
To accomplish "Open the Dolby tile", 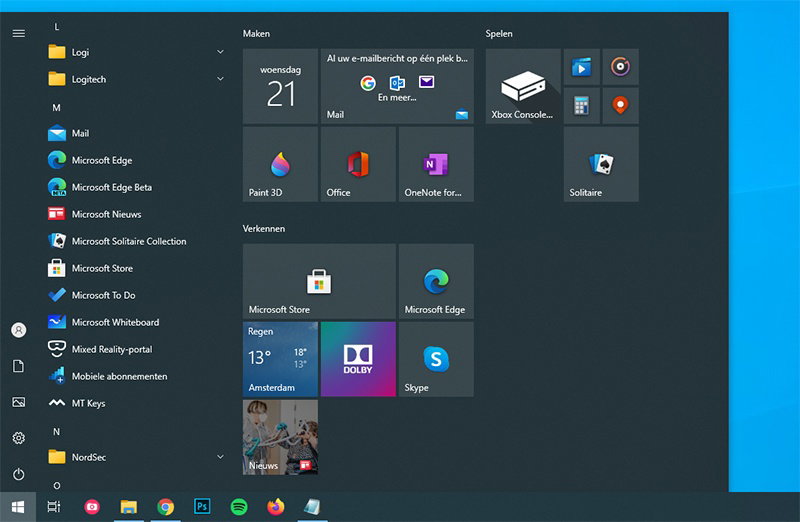I will pyautogui.click(x=358, y=358).
